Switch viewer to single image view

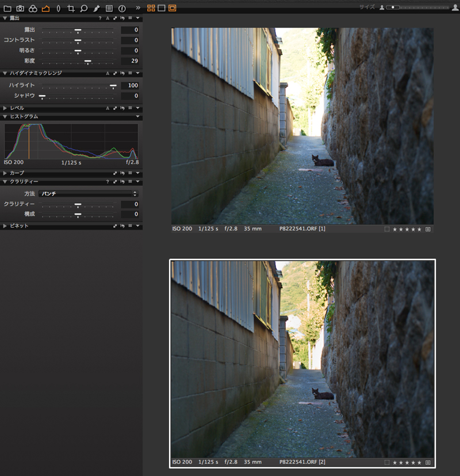162,8
